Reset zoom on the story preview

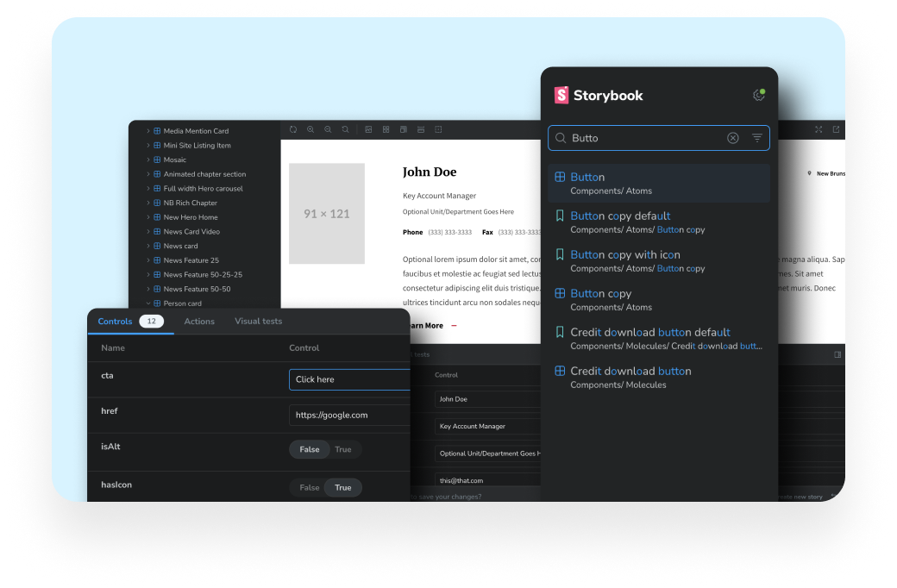tap(346, 129)
